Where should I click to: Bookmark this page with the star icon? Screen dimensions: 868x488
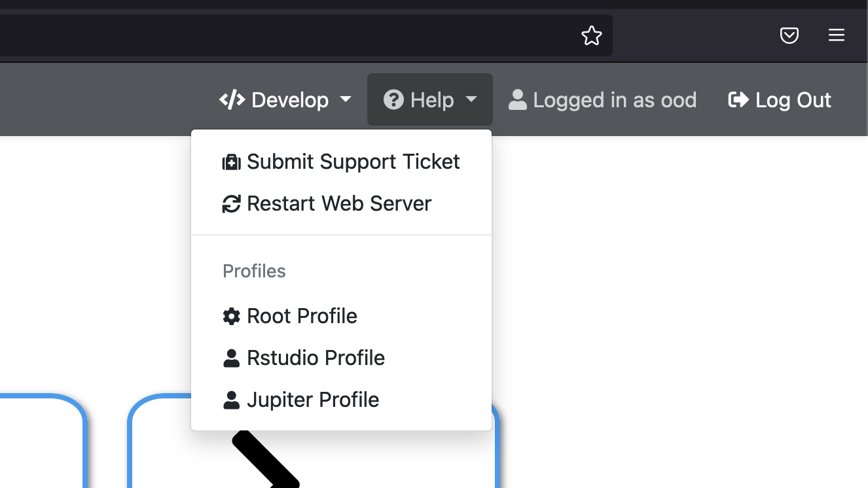592,35
